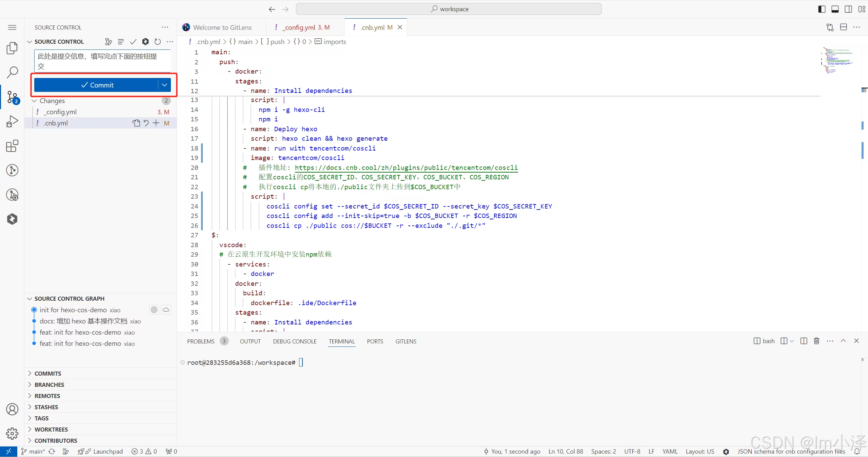Open the PROBLEMS panel tab
868x457 pixels.
201,341
